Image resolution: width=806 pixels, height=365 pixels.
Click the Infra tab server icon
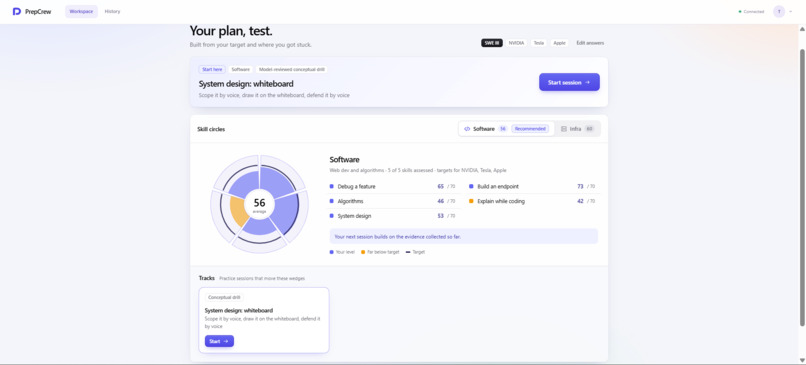(x=564, y=129)
